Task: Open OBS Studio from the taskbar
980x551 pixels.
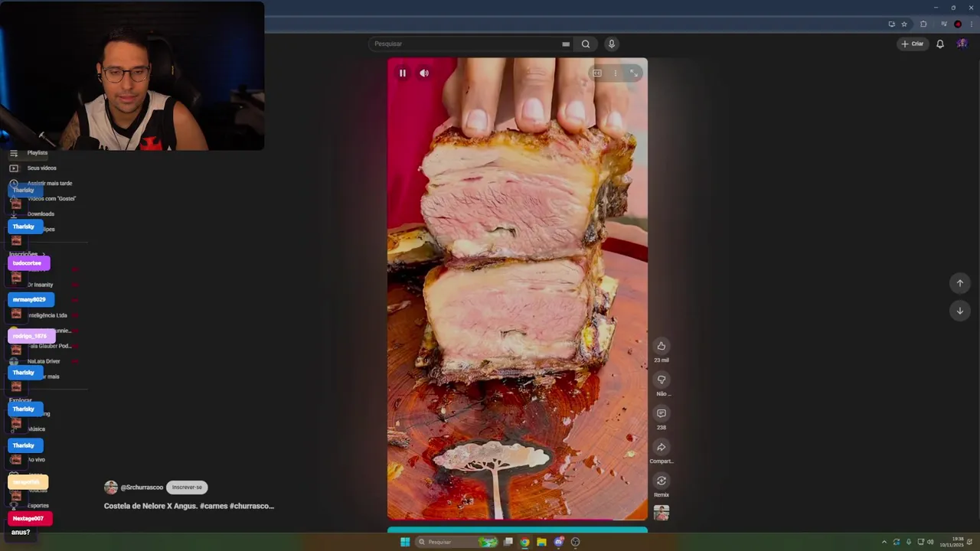Action: pyautogui.click(x=575, y=542)
